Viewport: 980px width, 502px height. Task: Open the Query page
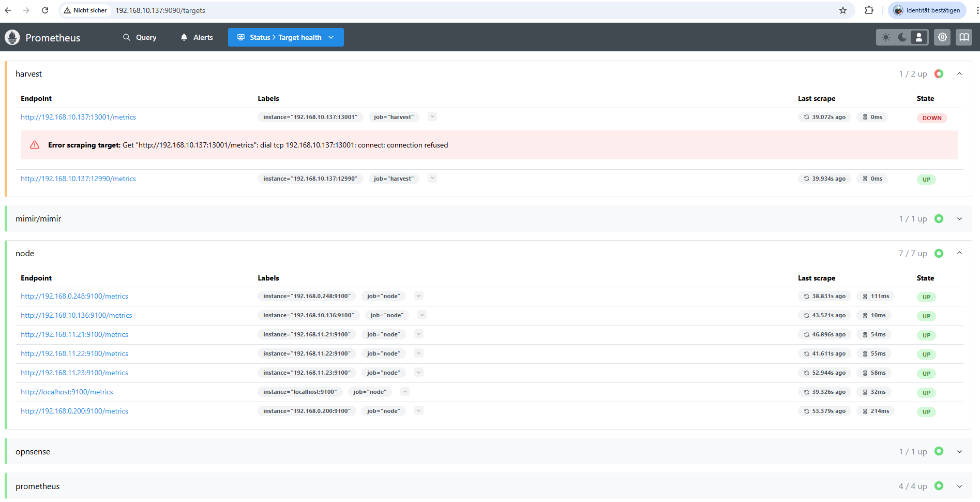[140, 37]
